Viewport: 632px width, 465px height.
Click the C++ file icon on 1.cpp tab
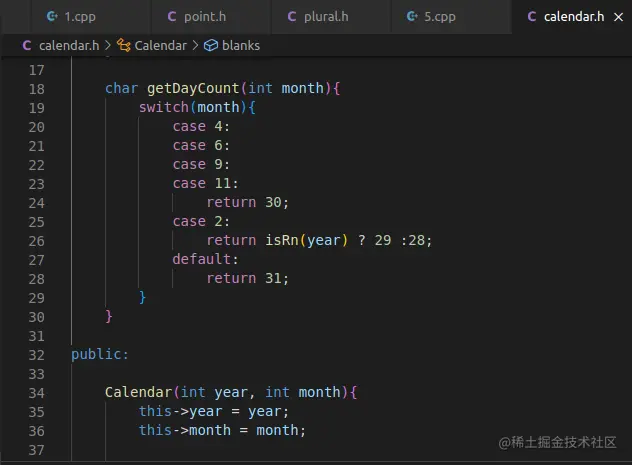pos(52,17)
